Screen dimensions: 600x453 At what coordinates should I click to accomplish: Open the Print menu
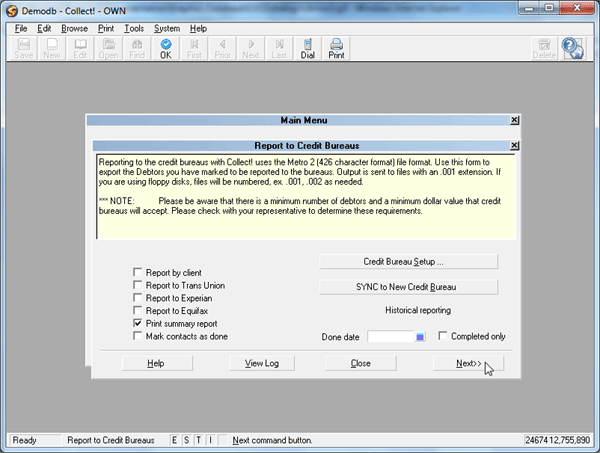click(106, 29)
